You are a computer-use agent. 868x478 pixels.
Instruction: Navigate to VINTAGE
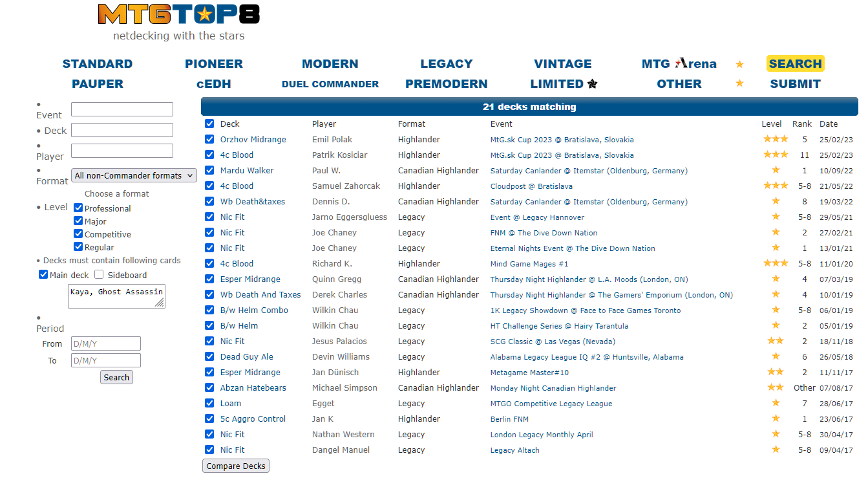tap(563, 64)
